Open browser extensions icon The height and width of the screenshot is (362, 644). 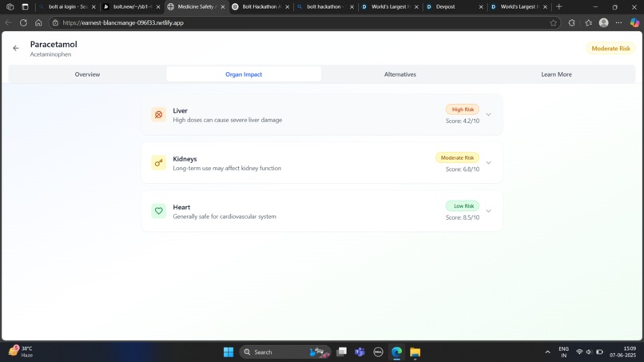(572, 23)
